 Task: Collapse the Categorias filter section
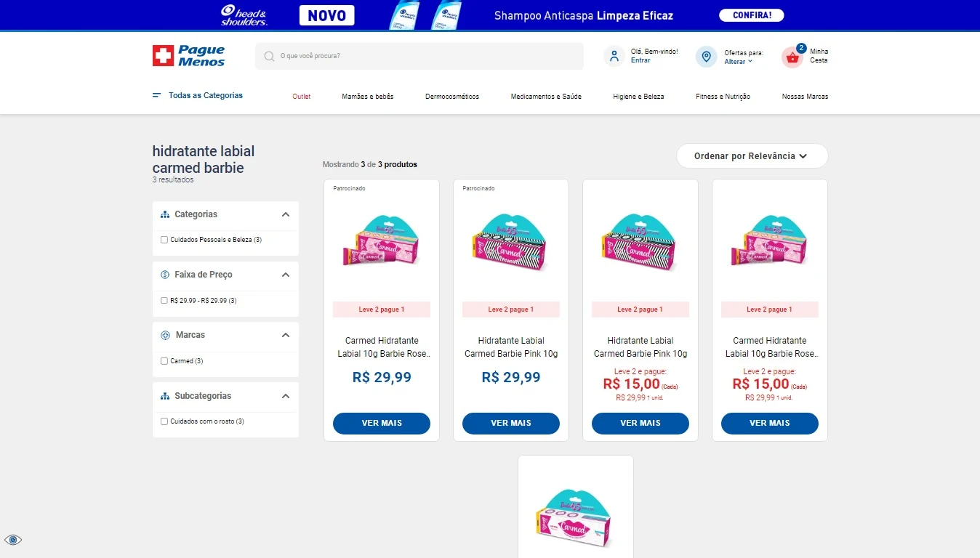tap(286, 214)
